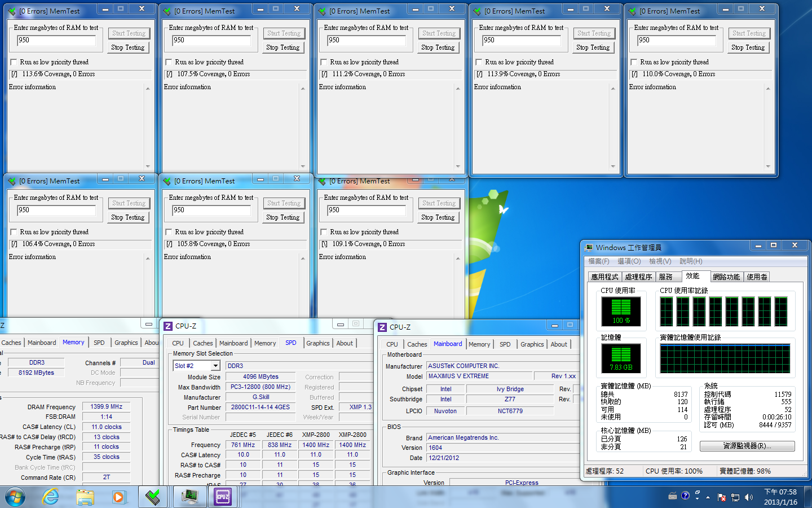The height and width of the screenshot is (508, 812).
Task: Open the Windows Start menu orb
Action: click(15, 497)
